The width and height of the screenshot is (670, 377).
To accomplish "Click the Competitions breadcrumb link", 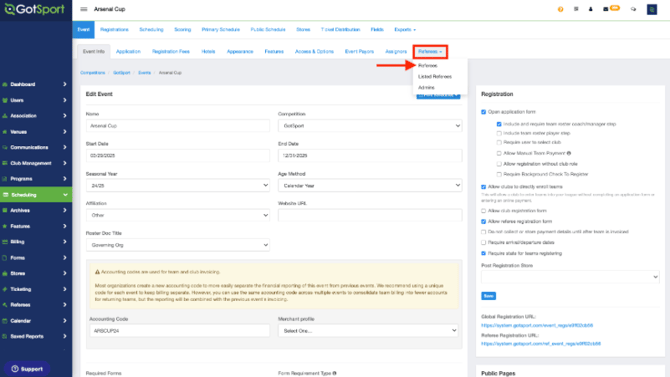I will (x=92, y=73).
